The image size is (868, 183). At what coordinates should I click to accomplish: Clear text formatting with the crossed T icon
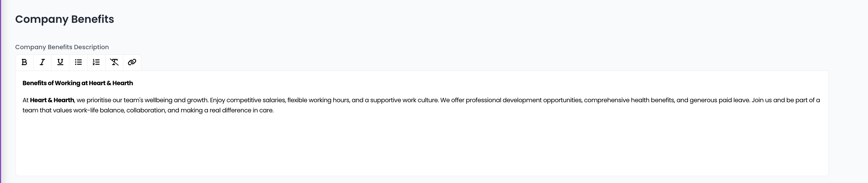click(114, 62)
